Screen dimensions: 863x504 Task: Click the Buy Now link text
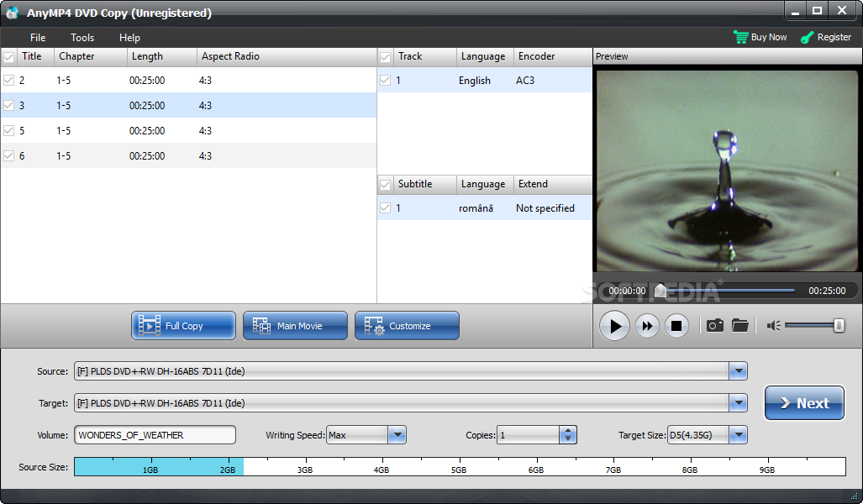click(768, 37)
